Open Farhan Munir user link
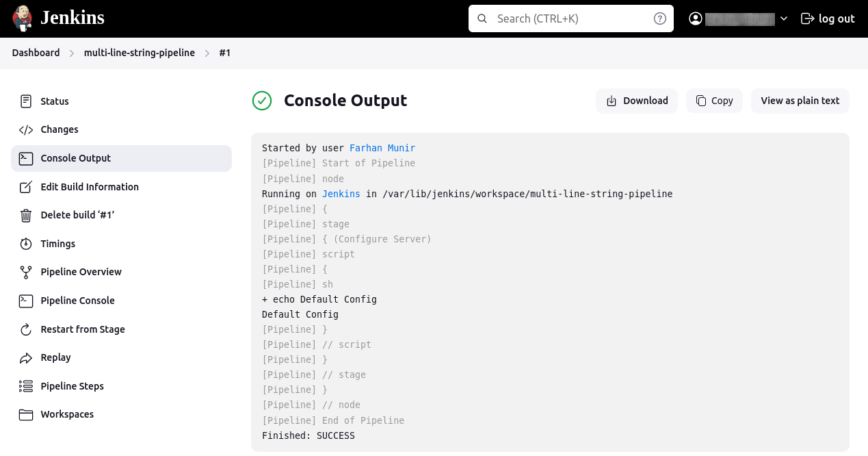868x456 pixels. 382,148
